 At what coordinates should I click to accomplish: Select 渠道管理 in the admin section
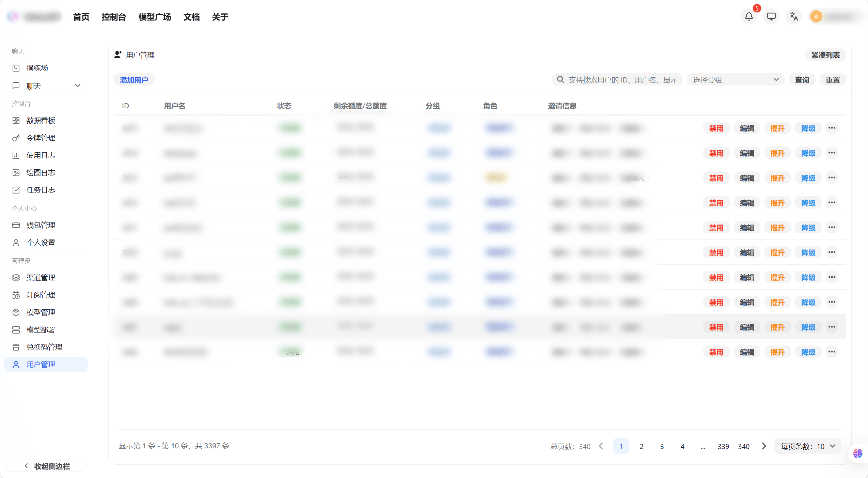tap(41, 277)
